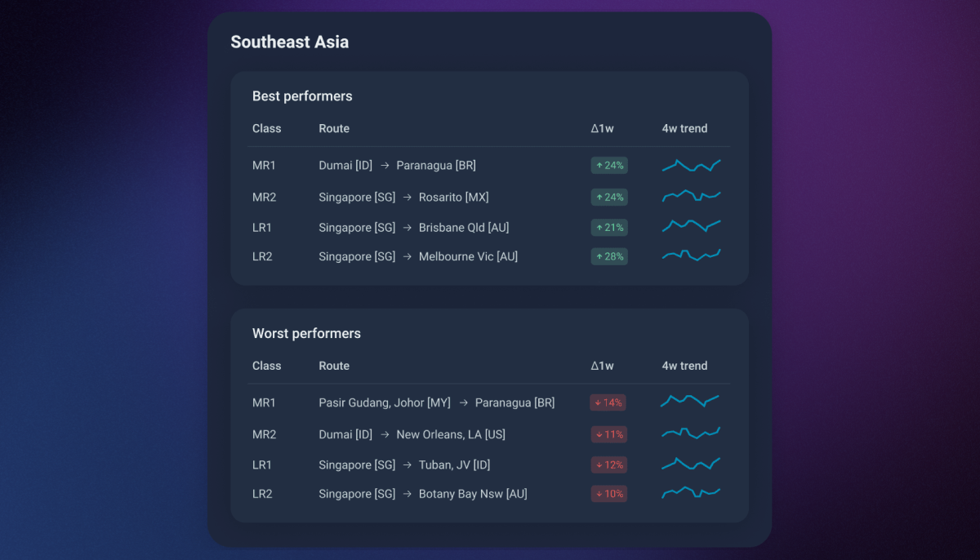The width and height of the screenshot is (980, 560).
Task: Select the Singapore to Tuban, JV route
Action: (x=404, y=465)
